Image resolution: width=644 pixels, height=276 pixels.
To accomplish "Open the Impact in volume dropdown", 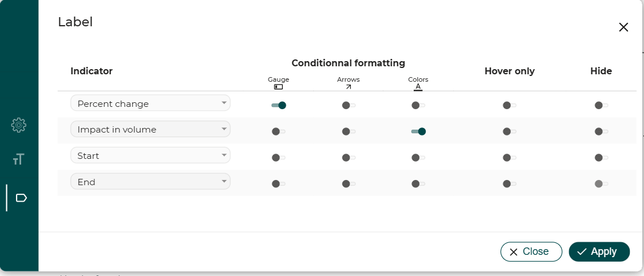I will pyautogui.click(x=150, y=129).
